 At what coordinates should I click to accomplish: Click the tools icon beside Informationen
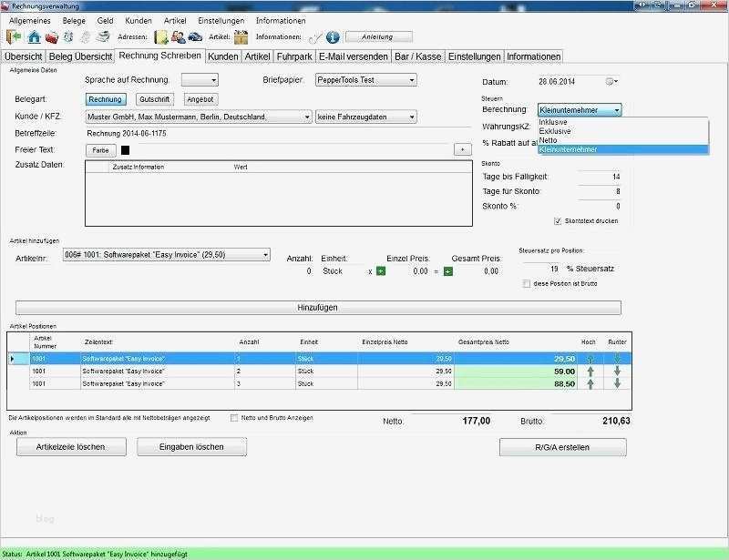tap(315, 37)
